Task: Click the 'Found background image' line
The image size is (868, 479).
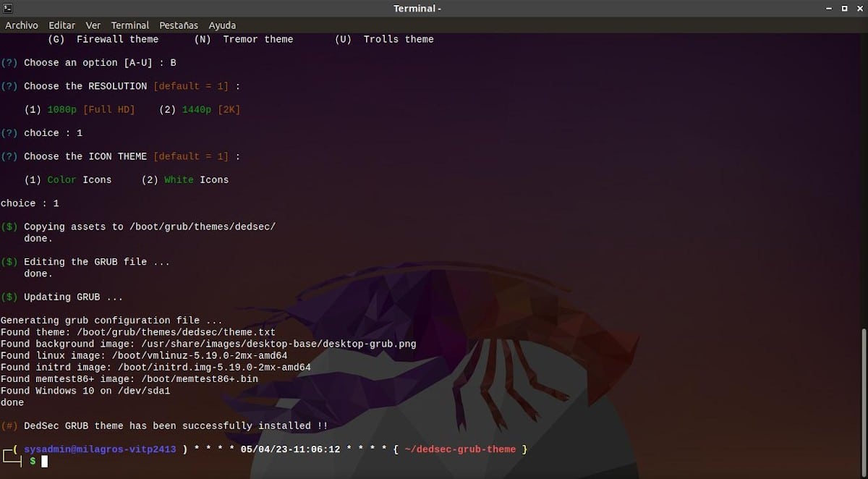Action: [208, 344]
